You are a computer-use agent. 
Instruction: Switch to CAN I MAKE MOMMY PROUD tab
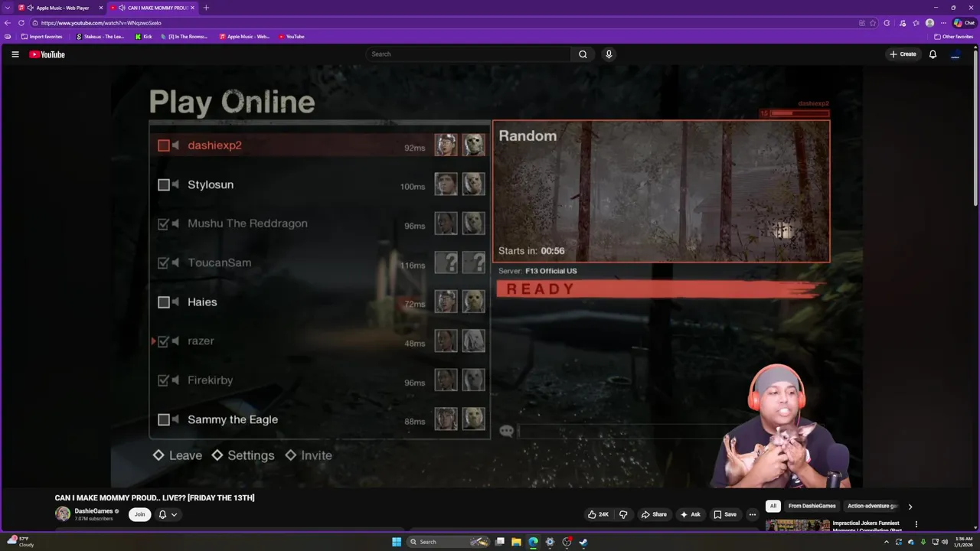(152, 8)
